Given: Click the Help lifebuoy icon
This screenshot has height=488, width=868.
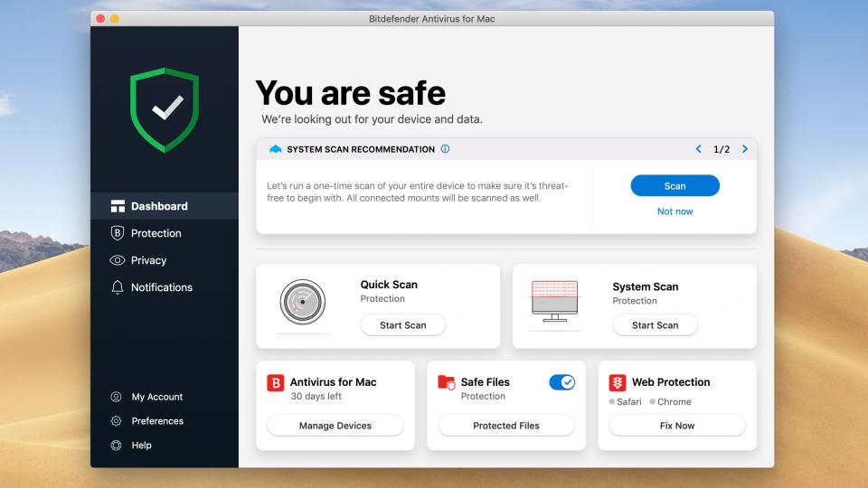Looking at the screenshot, I should (x=117, y=446).
